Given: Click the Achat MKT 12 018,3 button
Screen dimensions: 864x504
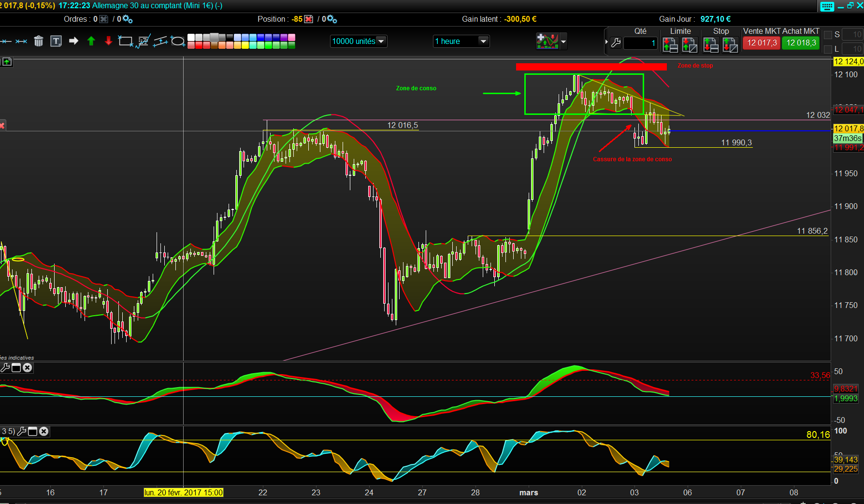Looking at the screenshot, I should tap(801, 43).
